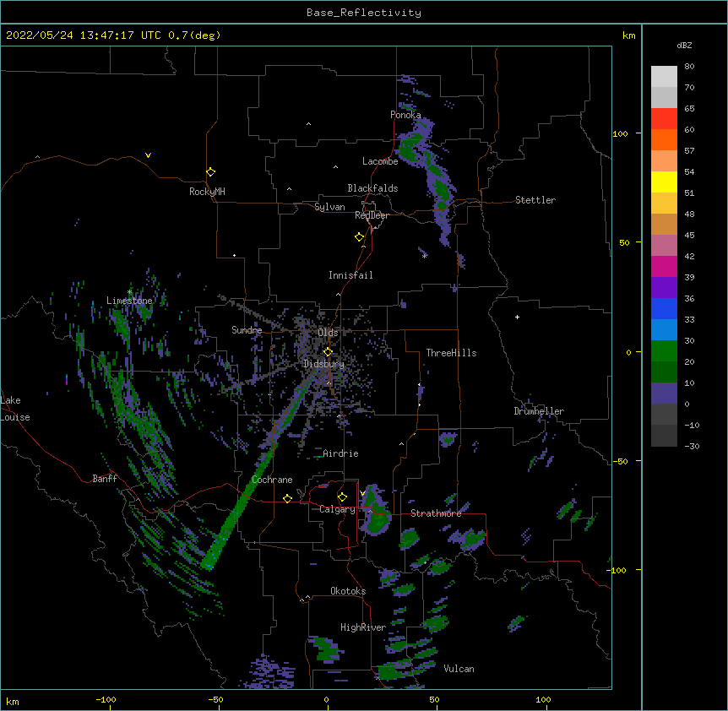Click the right axis -50 tick label
This screenshot has height=711, width=728.
[620, 461]
